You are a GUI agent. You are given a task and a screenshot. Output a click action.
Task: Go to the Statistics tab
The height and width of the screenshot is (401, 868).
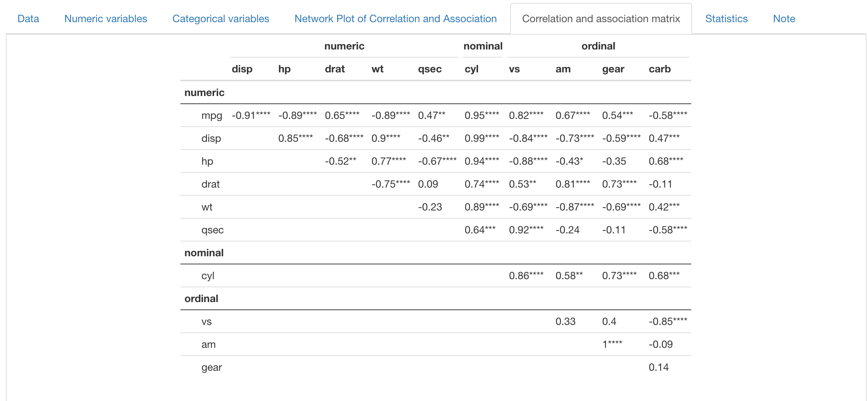click(726, 19)
